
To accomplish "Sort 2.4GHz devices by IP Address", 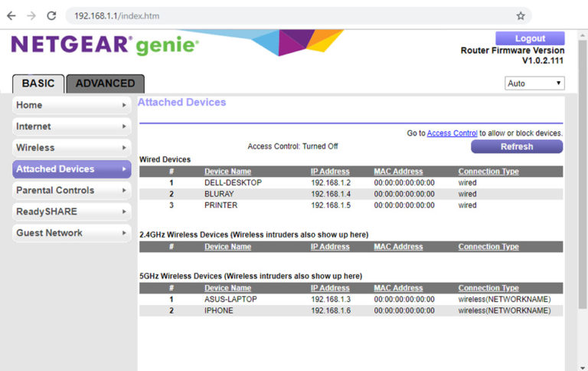I will (x=330, y=247).
